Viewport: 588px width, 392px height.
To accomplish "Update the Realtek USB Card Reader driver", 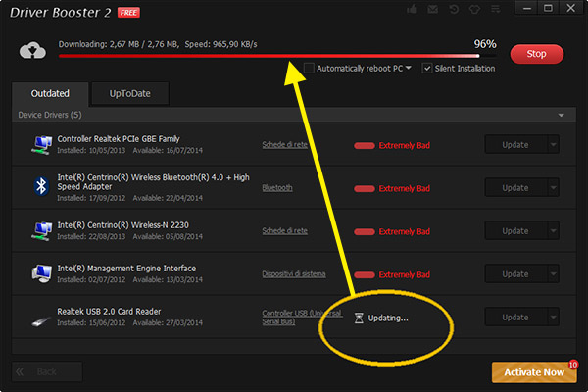I will 516,318.
